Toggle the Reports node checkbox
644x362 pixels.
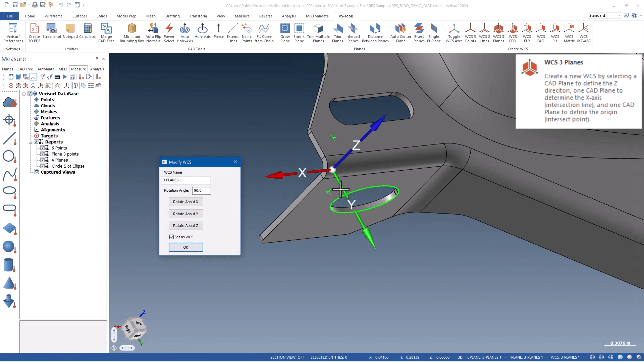[x=36, y=142]
